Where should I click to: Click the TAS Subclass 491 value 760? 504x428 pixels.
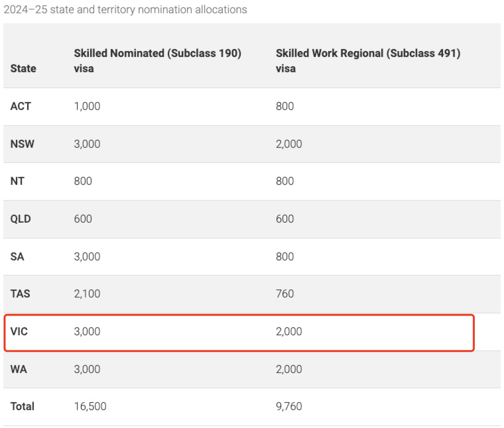point(284,294)
